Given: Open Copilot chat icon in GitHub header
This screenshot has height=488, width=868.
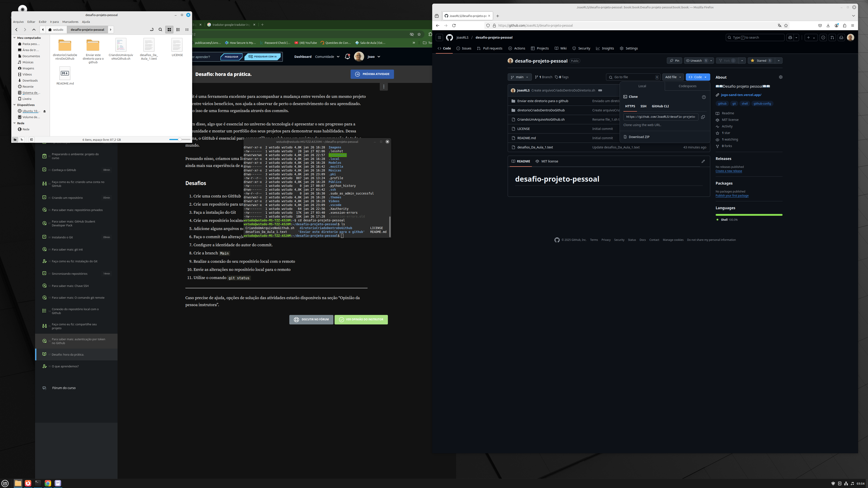Looking at the screenshot, I should pyautogui.click(x=790, y=37).
